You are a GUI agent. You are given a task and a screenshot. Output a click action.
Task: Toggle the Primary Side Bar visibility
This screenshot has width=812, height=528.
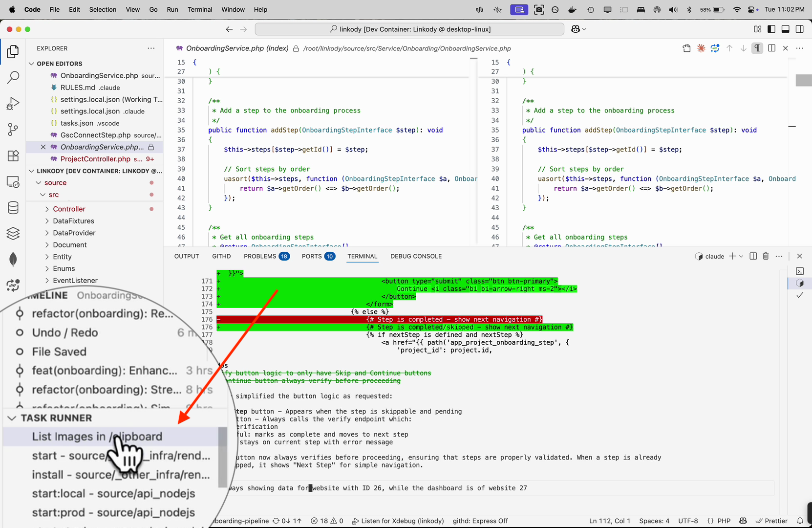coord(771,29)
